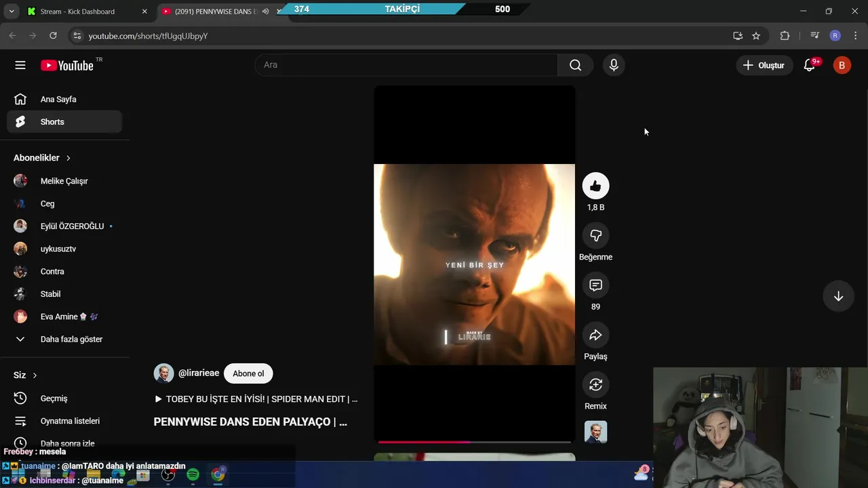The height and width of the screenshot is (488, 868).
Task: Open the Remix option
Action: 595,384
